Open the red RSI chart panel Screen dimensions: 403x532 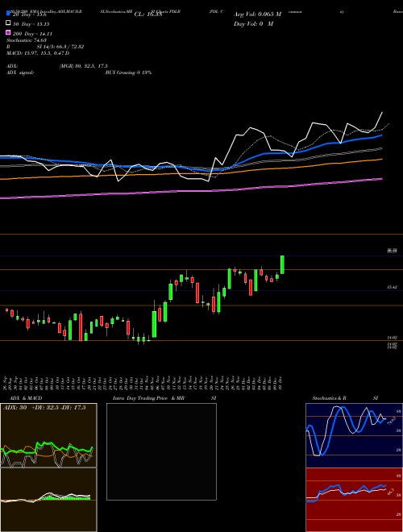tap(354, 500)
